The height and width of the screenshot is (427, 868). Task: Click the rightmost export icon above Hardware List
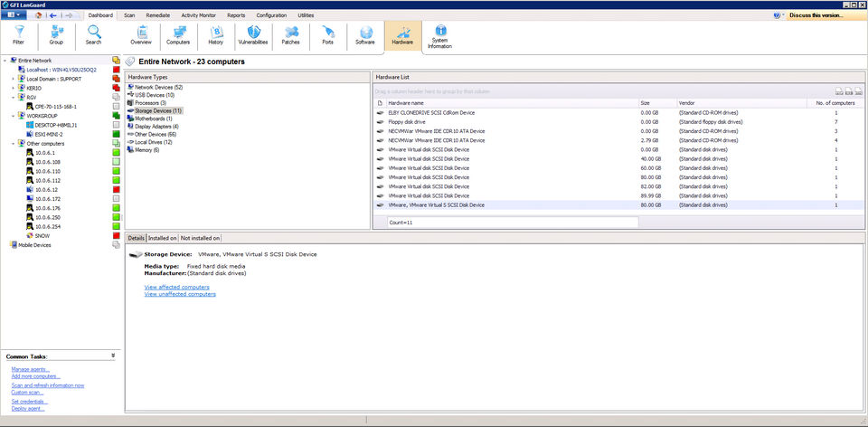pyautogui.click(x=858, y=90)
